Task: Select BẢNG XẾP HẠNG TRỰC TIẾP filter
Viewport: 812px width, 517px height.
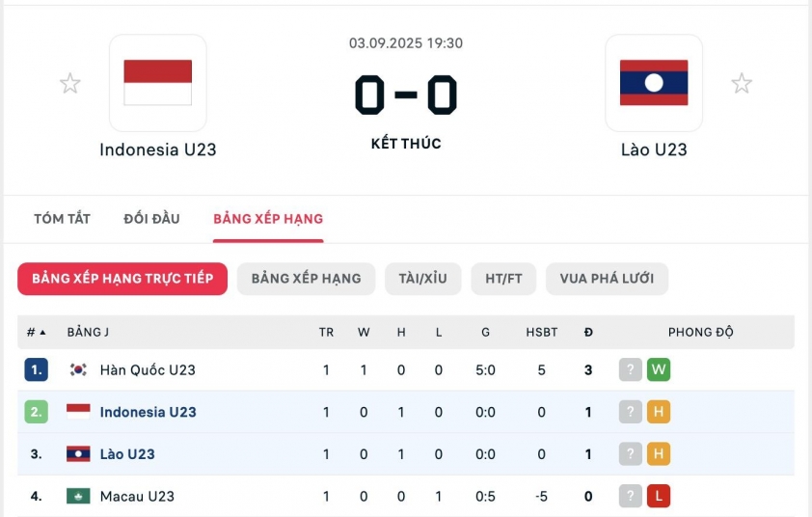Action: click(x=122, y=279)
